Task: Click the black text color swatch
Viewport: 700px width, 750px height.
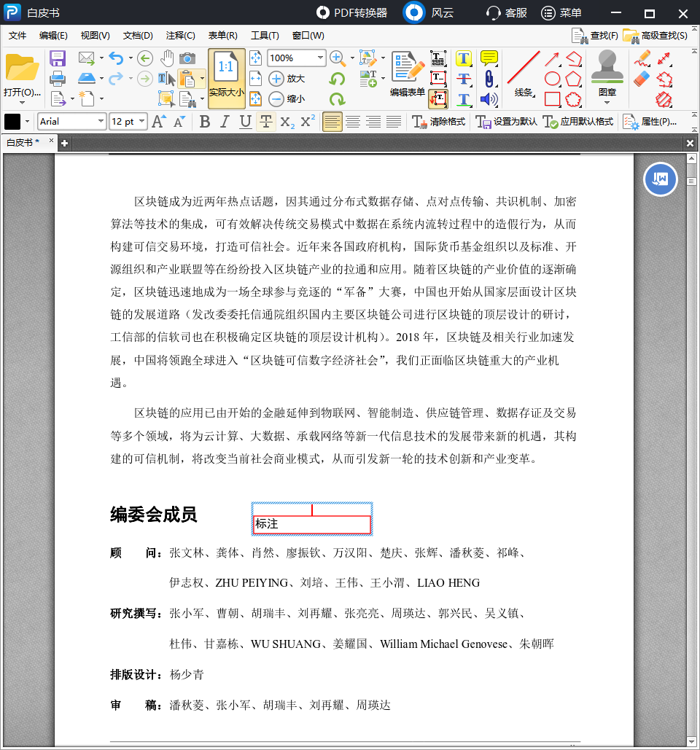Action: [x=12, y=122]
